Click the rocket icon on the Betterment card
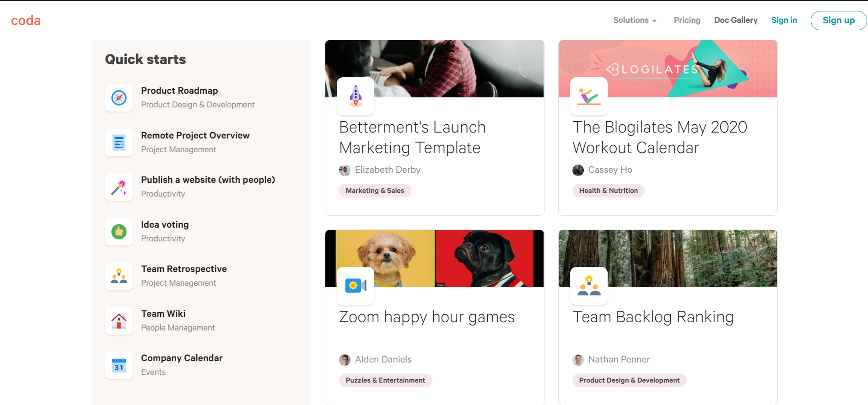Image resolution: width=868 pixels, height=405 pixels. click(x=356, y=96)
